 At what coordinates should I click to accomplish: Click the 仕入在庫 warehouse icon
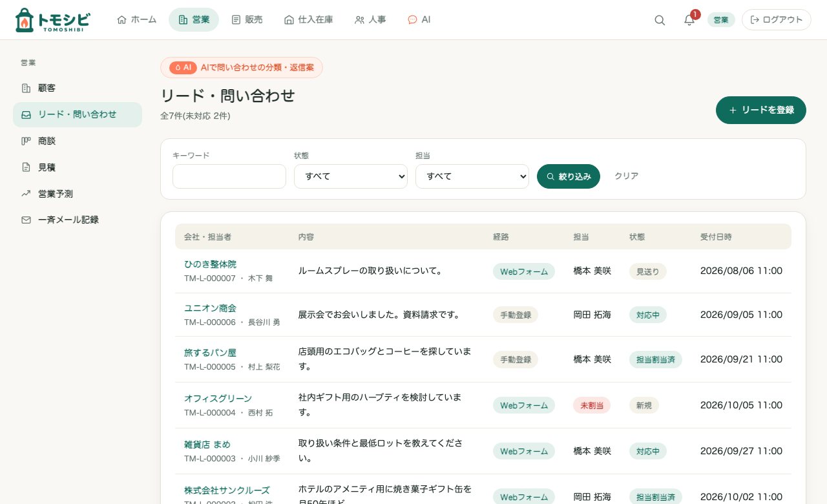[289, 20]
